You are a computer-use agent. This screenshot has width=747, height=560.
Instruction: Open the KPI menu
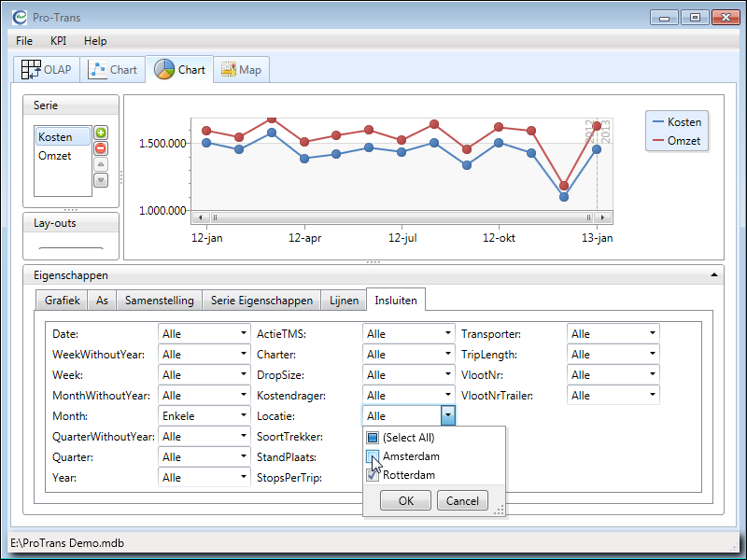(x=58, y=41)
